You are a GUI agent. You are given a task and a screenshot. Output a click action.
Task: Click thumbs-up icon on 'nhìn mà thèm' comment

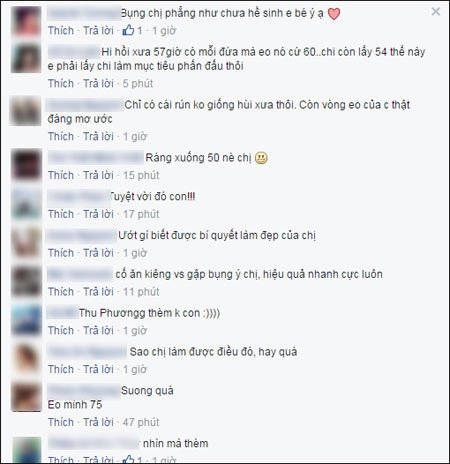pyautogui.click(x=128, y=459)
